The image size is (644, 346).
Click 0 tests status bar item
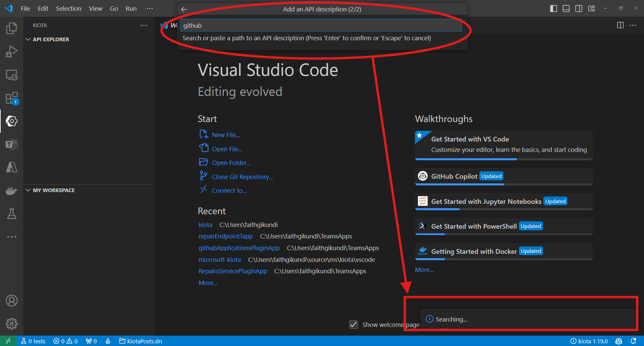[33, 341]
